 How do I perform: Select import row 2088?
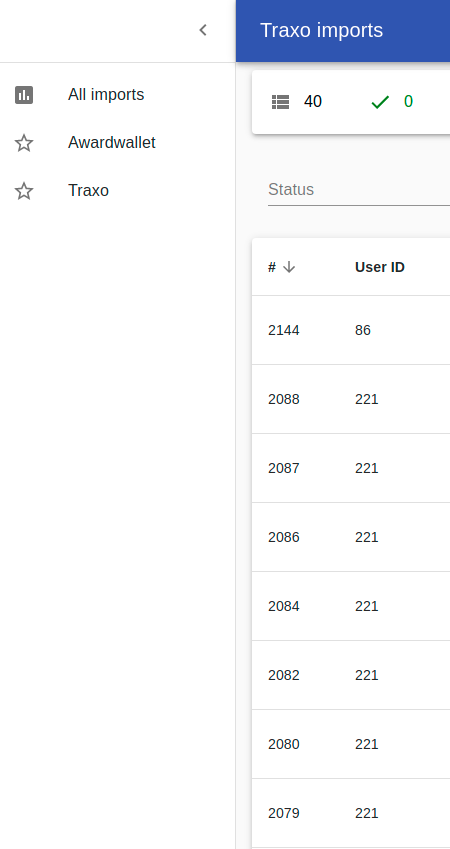coord(351,399)
